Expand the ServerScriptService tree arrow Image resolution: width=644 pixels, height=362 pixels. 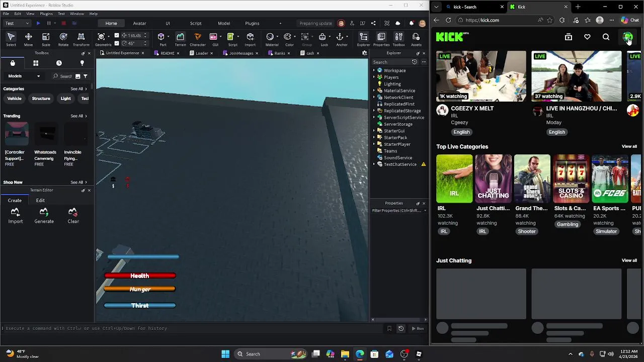pos(374,117)
